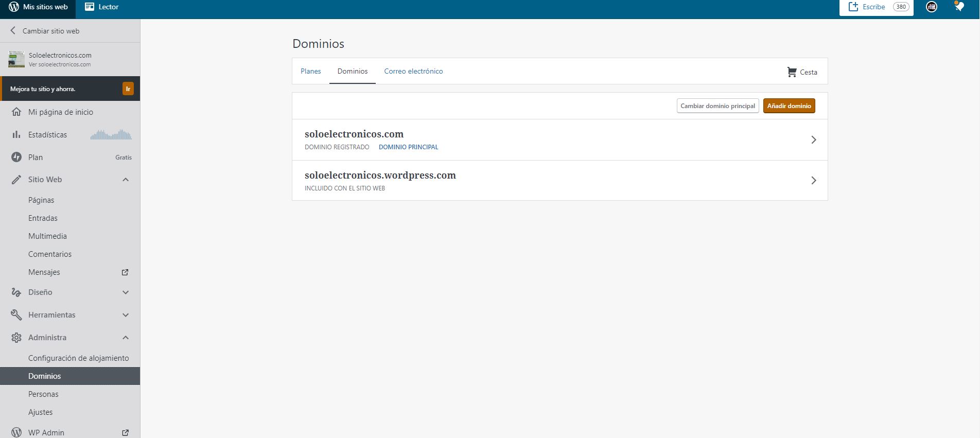Viewport: 980px width, 438px height.
Task: Open the Lector reader icon
Action: 90,7
